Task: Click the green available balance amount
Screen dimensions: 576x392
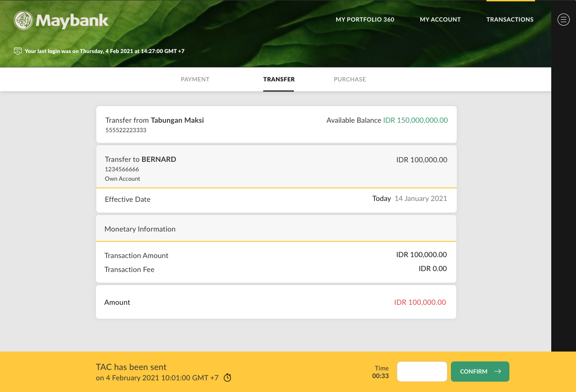Action: (x=415, y=120)
